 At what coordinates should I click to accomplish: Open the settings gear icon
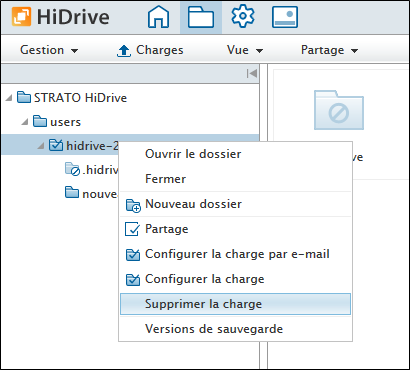[x=243, y=16]
